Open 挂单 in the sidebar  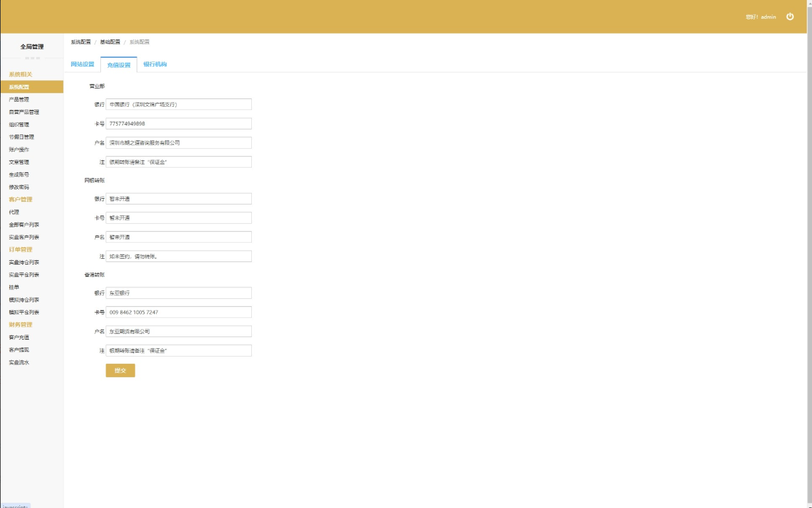14,287
